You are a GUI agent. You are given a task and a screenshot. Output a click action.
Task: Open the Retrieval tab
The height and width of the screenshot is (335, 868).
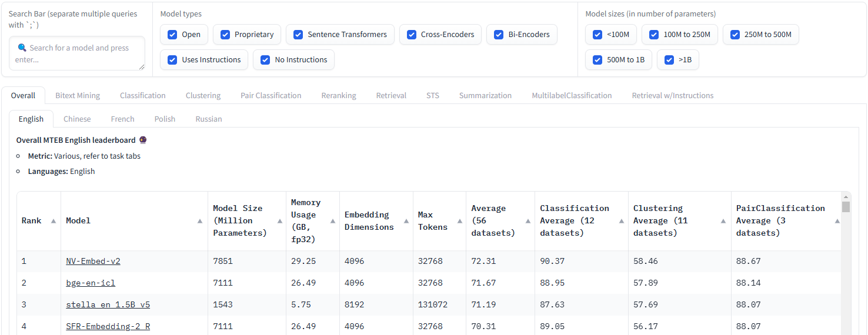tap(391, 95)
